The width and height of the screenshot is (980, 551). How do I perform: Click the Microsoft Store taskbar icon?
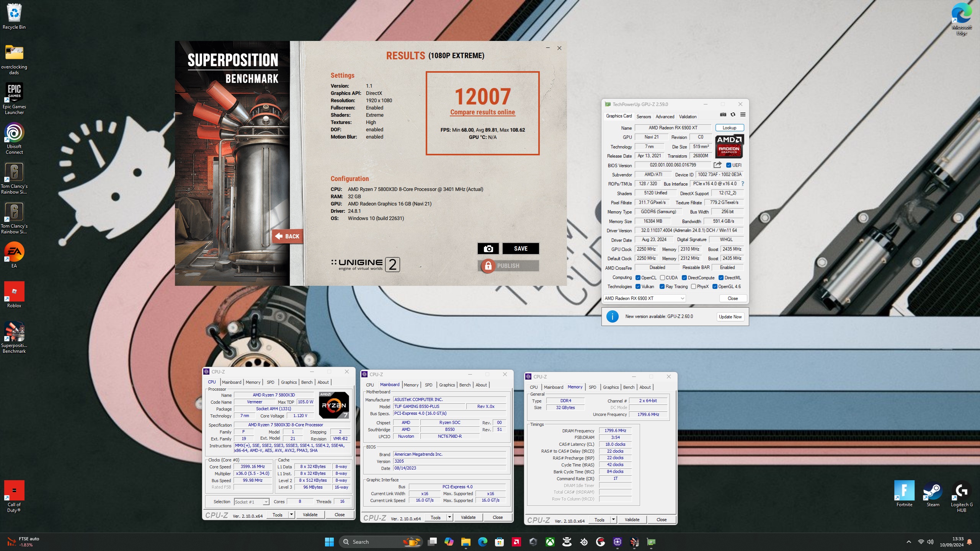(499, 542)
